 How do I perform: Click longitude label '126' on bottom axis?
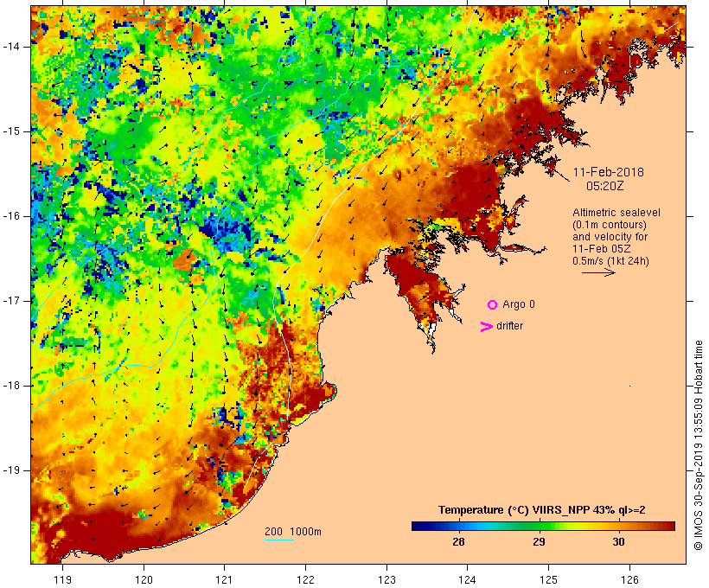(x=629, y=579)
